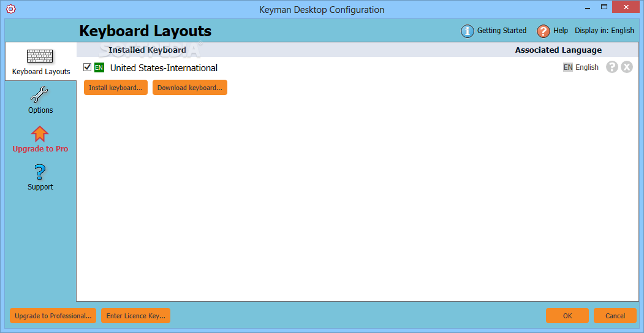Dismiss dialog with Cancel button
Image resolution: width=644 pixels, height=333 pixels.
615,316
